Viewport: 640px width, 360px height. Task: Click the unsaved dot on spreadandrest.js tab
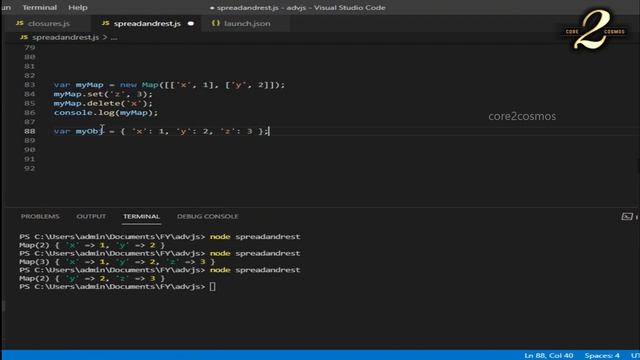click(191, 24)
